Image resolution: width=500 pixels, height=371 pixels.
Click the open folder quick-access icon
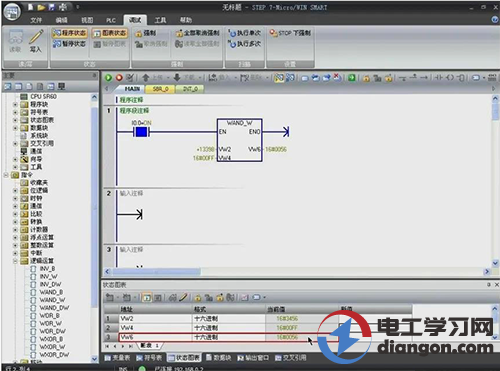click(41, 7)
